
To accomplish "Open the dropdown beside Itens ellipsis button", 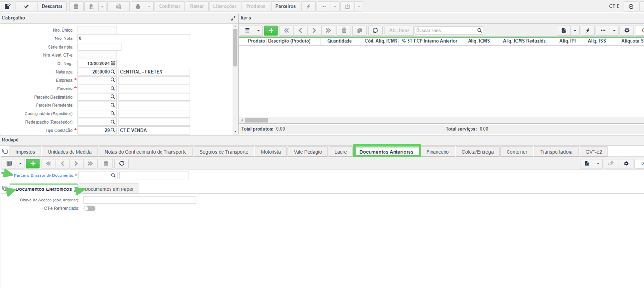I will pos(614,30).
